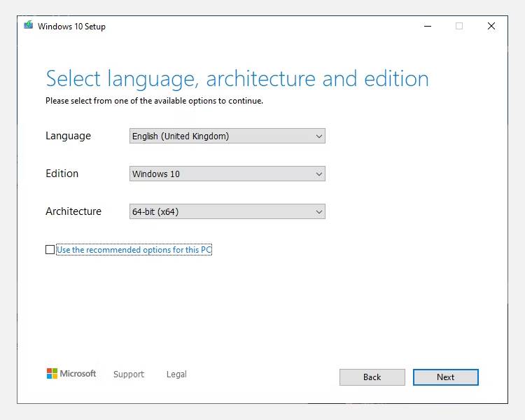Click the chevron arrow of the Language combo box
525x420 pixels.
319,136
